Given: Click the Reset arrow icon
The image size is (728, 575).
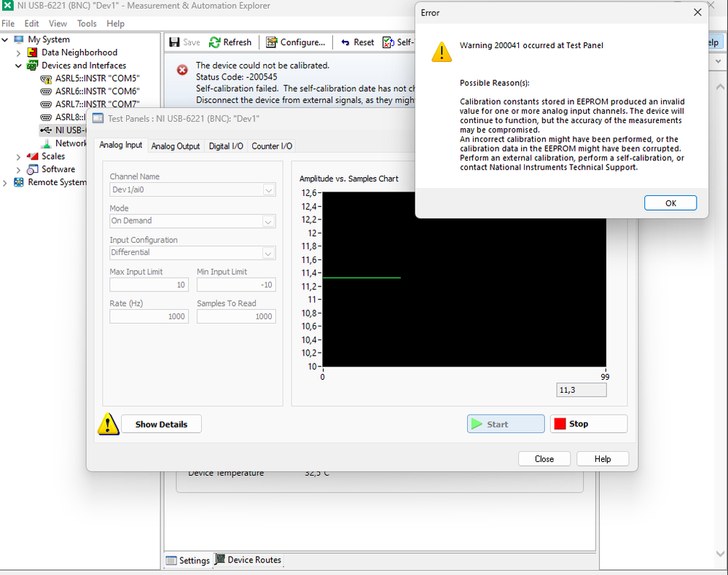Looking at the screenshot, I should [x=345, y=42].
